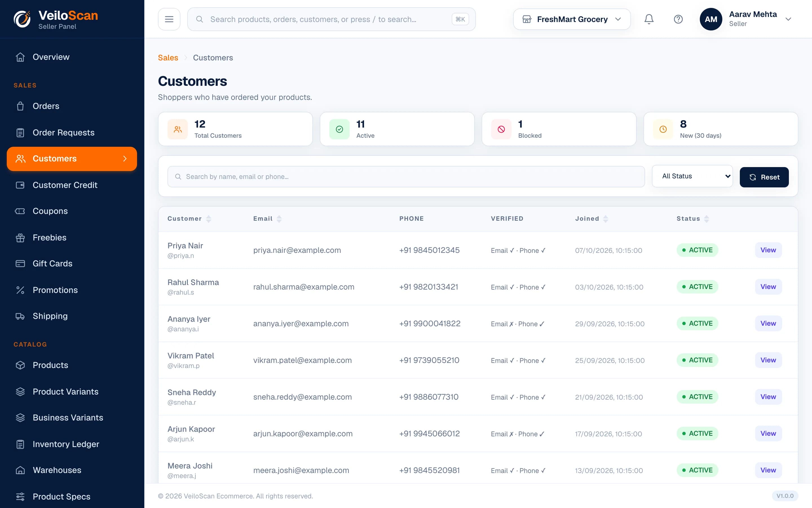
Task: Click the AM user avatar
Action: [711, 19]
